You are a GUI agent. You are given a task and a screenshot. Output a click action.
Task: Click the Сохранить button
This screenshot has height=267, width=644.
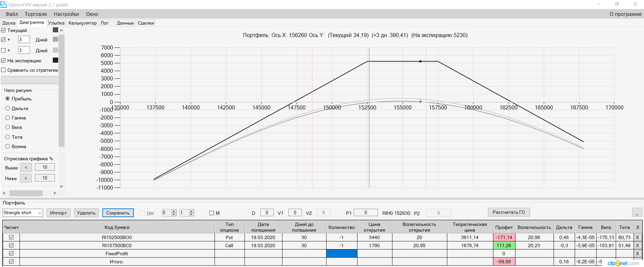pyautogui.click(x=118, y=213)
